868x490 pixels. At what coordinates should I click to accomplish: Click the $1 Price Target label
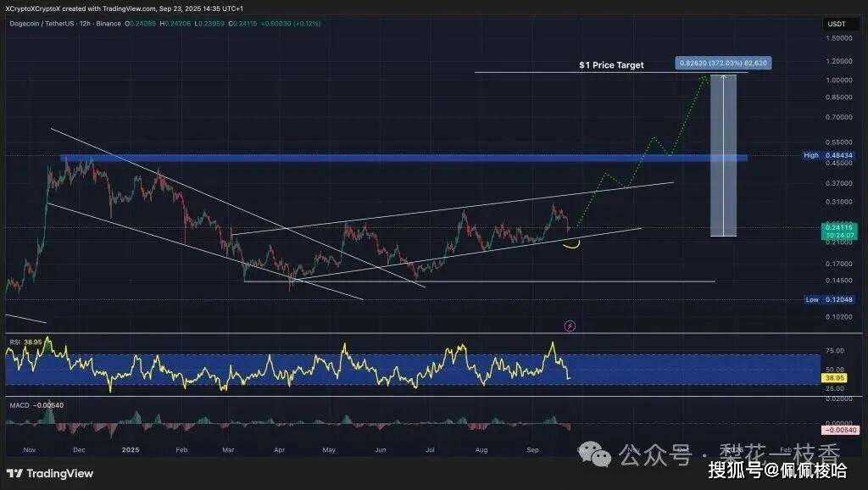coord(610,64)
